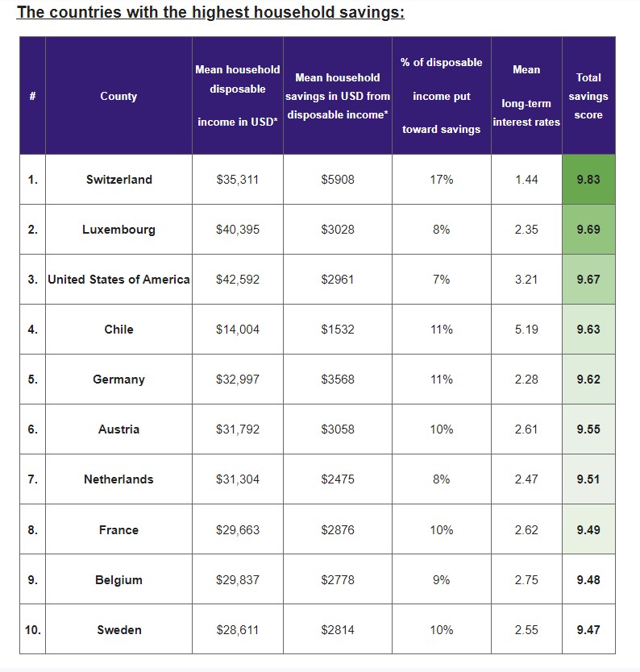640x672 pixels.
Task: Select Germany's $3568 savings cell
Action: click(x=337, y=380)
